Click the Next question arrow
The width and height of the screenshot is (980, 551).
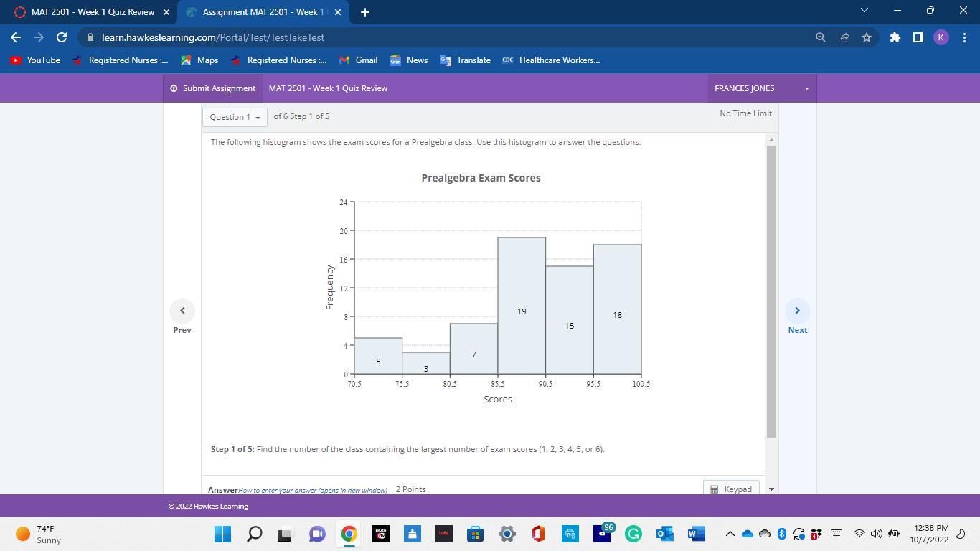(797, 311)
